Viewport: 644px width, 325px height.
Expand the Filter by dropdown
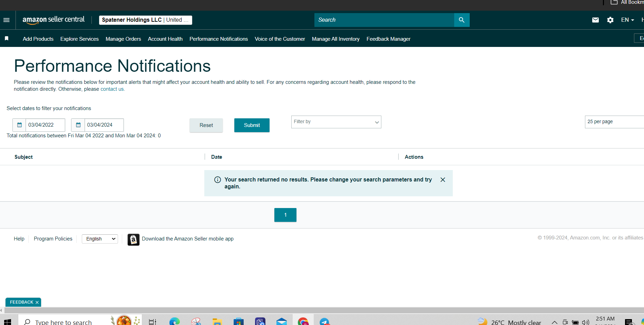[x=336, y=122]
